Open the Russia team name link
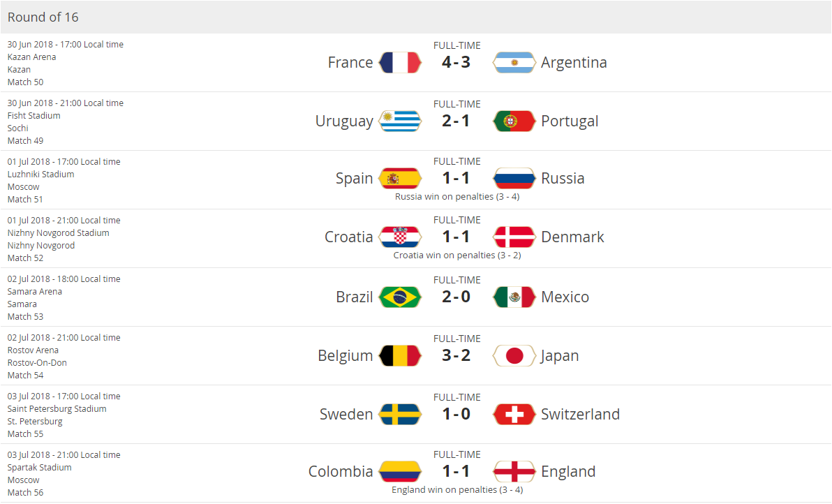The width and height of the screenshot is (832, 504). click(563, 179)
